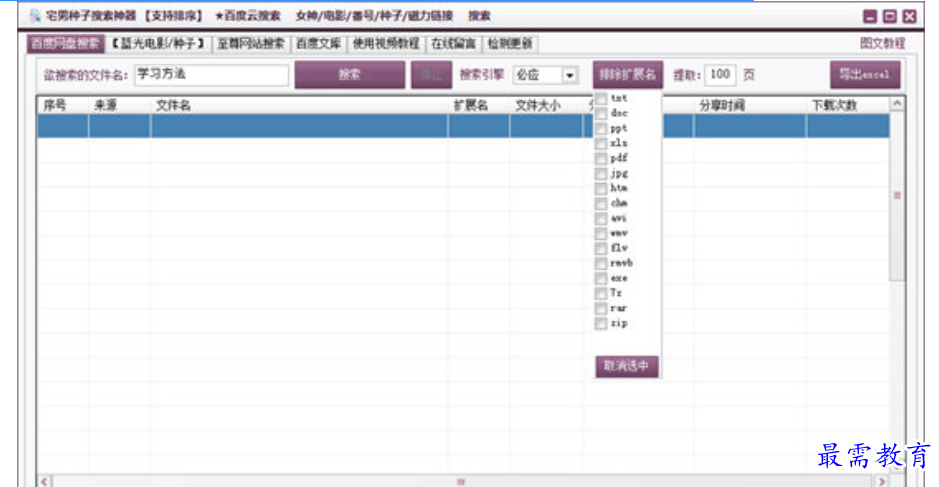The width and height of the screenshot is (939, 487).
Task: Toggle the 排除扩展名 button
Action: coord(628,75)
